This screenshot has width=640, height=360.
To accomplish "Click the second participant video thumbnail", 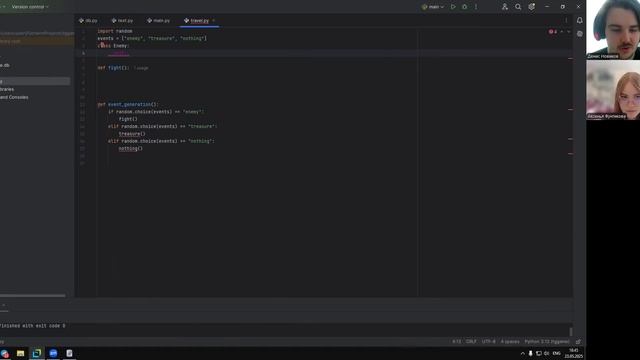I will click(x=613, y=90).
